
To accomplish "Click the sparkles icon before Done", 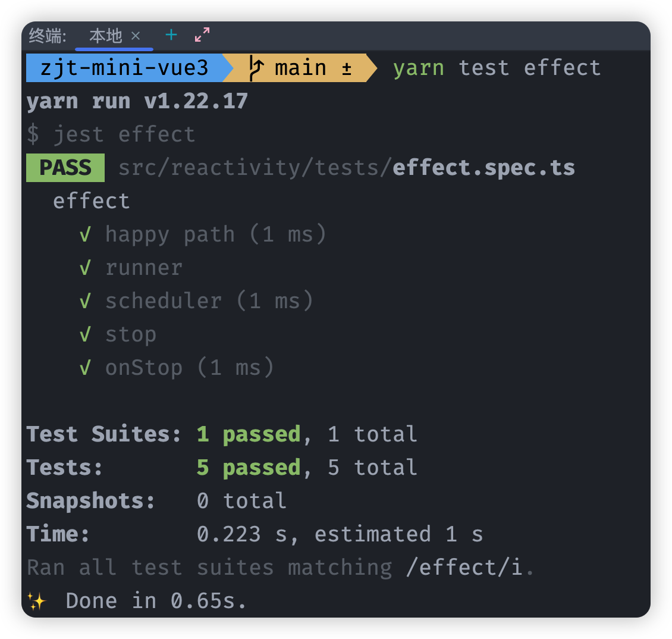I will point(37,601).
